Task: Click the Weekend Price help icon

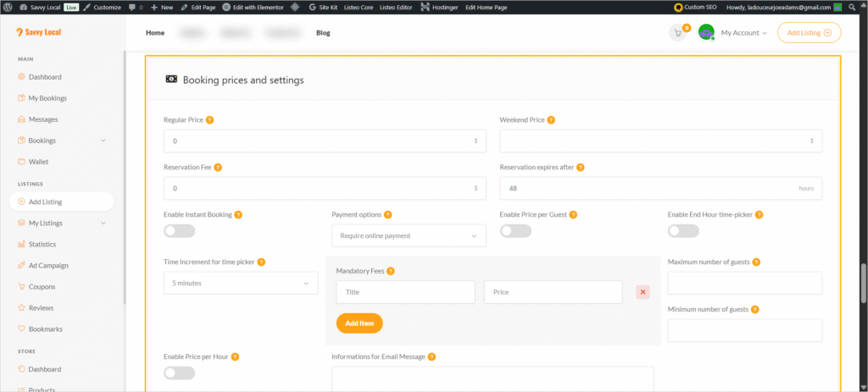Action: tap(550, 119)
